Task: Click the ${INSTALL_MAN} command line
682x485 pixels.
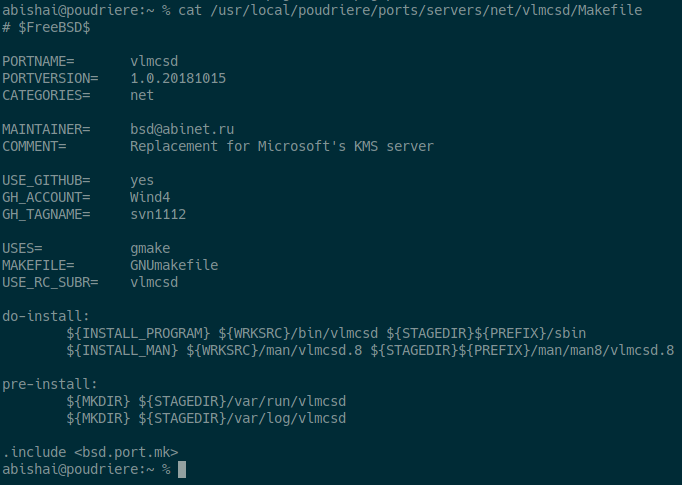Action: [370, 350]
